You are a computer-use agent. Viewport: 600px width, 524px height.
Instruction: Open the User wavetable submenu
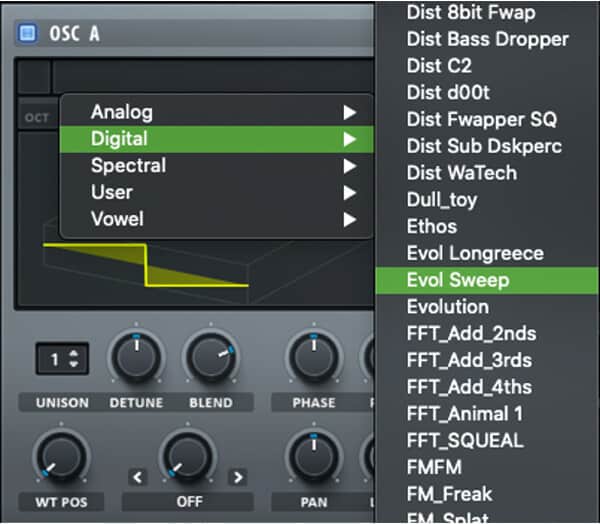(217, 193)
